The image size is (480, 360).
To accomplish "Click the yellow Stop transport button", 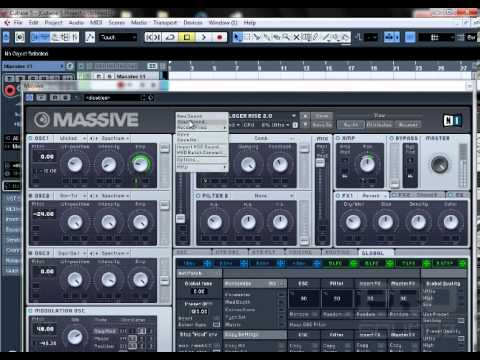I will point(187,37).
